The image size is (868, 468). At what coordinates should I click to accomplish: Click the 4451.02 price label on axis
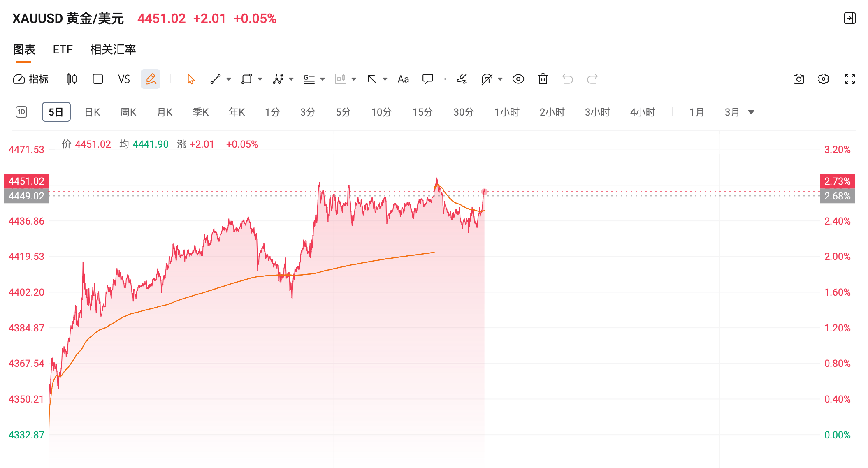coord(26,181)
